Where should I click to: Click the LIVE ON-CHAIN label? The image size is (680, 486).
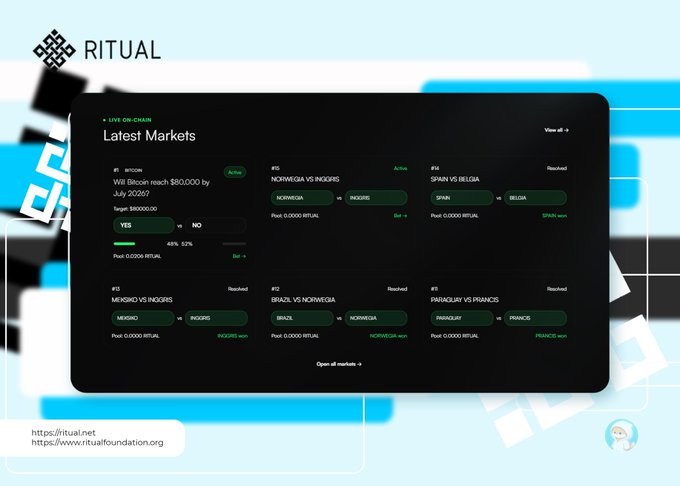(130, 120)
